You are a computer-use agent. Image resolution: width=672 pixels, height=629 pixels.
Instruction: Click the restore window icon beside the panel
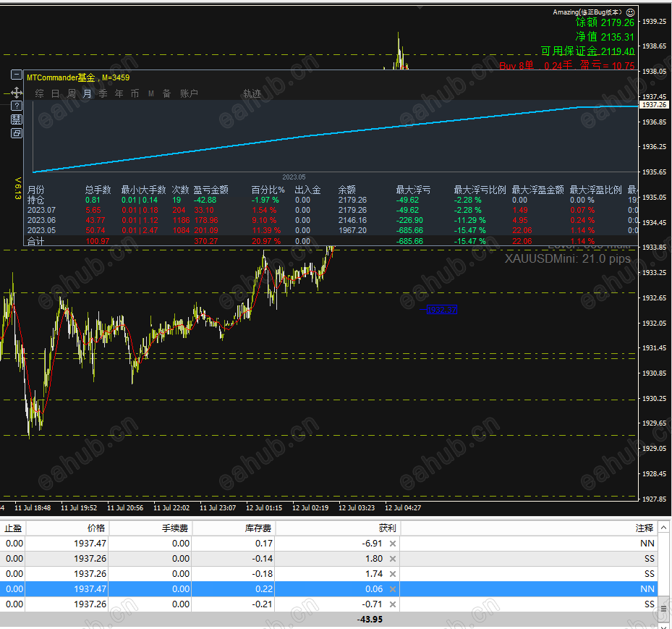pos(17,133)
